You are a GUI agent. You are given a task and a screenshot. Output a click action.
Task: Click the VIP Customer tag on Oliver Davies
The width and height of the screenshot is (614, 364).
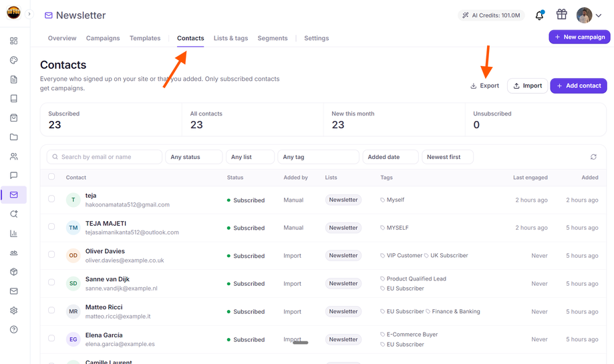tap(402, 256)
